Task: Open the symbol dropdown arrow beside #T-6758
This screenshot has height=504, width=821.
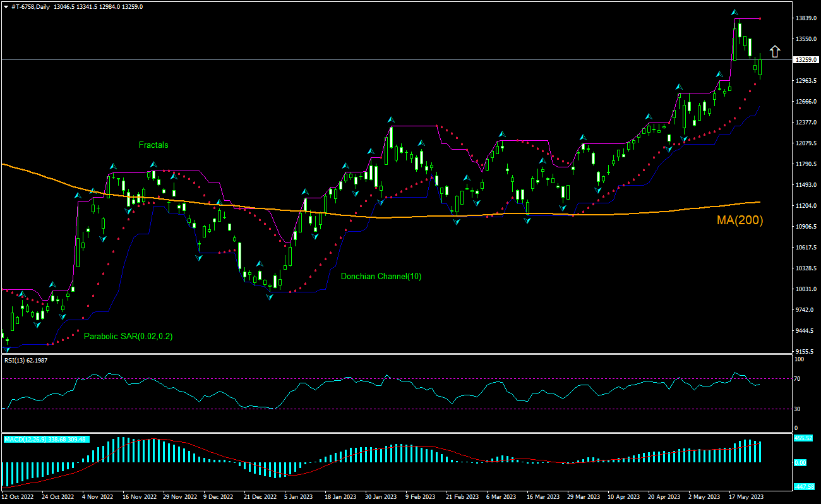Action: pyautogui.click(x=6, y=7)
